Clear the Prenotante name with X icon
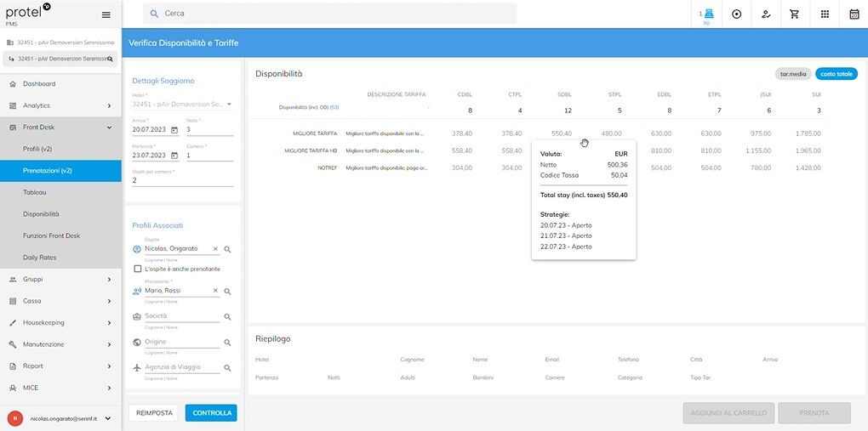The image size is (868, 431). [x=215, y=291]
